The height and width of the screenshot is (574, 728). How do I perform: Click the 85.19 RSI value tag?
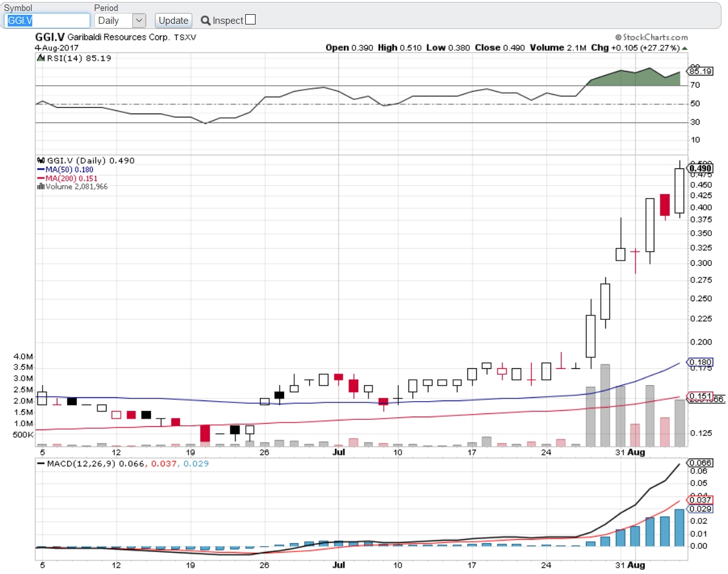(x=701, y=72)
